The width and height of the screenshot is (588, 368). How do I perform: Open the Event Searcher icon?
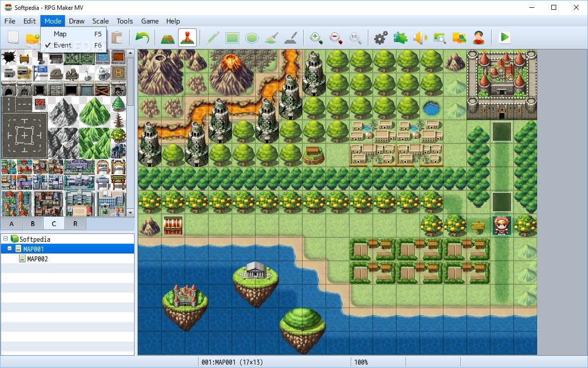[x=439, y=38]
